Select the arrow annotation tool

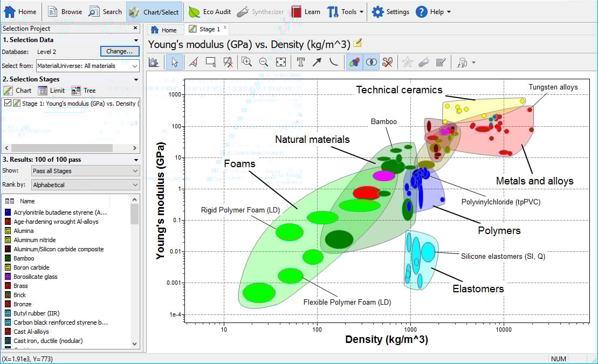317,62
